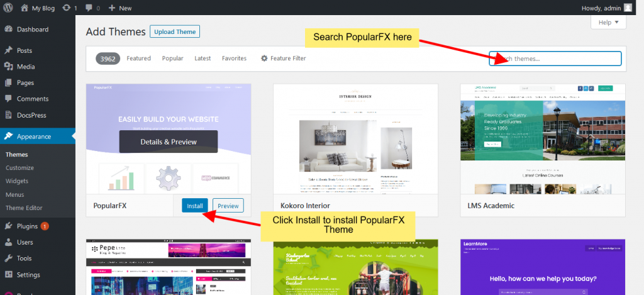Click the Feature Filter link
644x295 pixels.
tap(288, 58)
